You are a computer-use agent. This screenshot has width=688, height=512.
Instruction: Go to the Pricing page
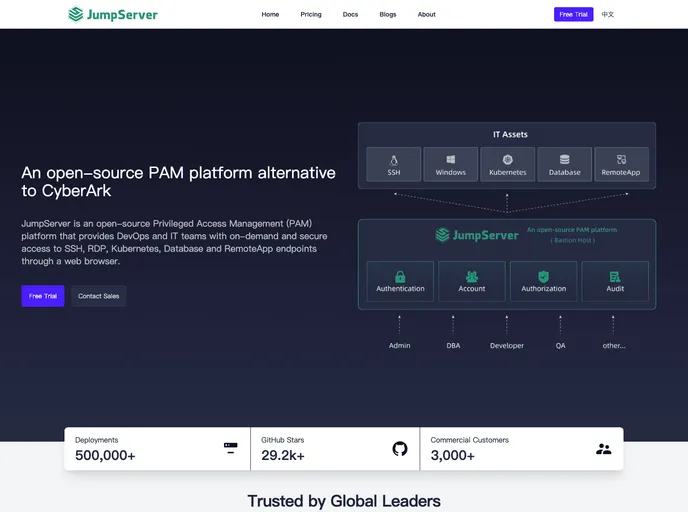pos(311,15)
